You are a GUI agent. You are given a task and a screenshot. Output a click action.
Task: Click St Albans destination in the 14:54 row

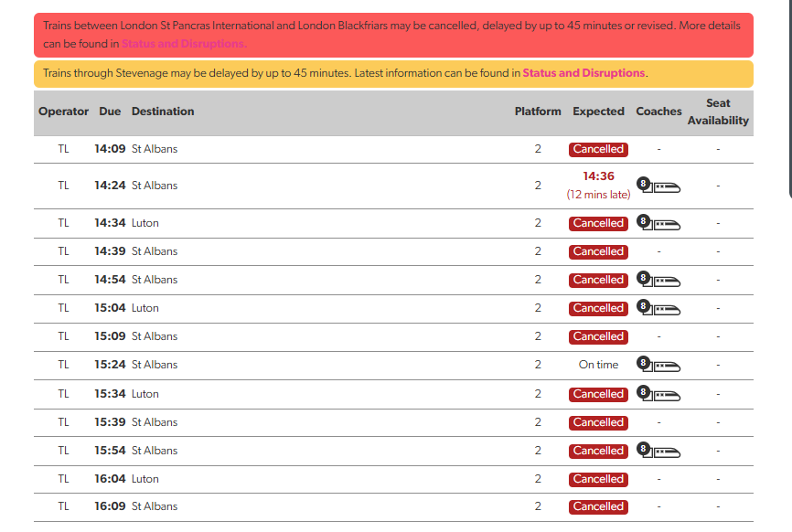point(155,280)
